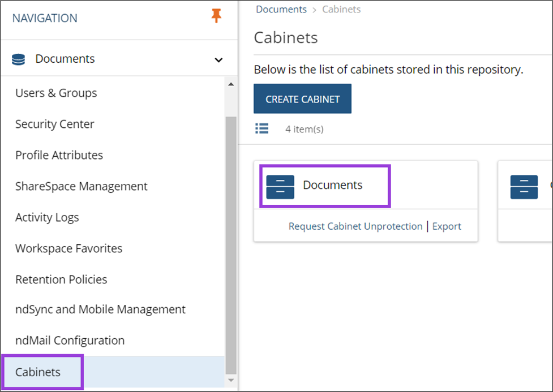Open Retention Policies
Image resolution: width=553 pixels, height=392 pixels.
tap(61, 280)
